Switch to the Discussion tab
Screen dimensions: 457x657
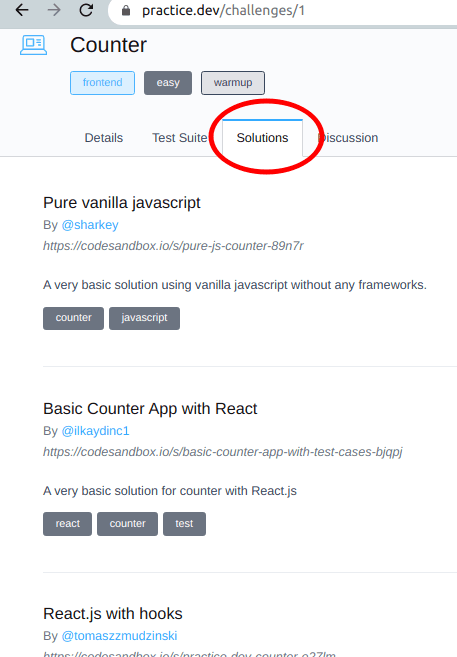348,138
